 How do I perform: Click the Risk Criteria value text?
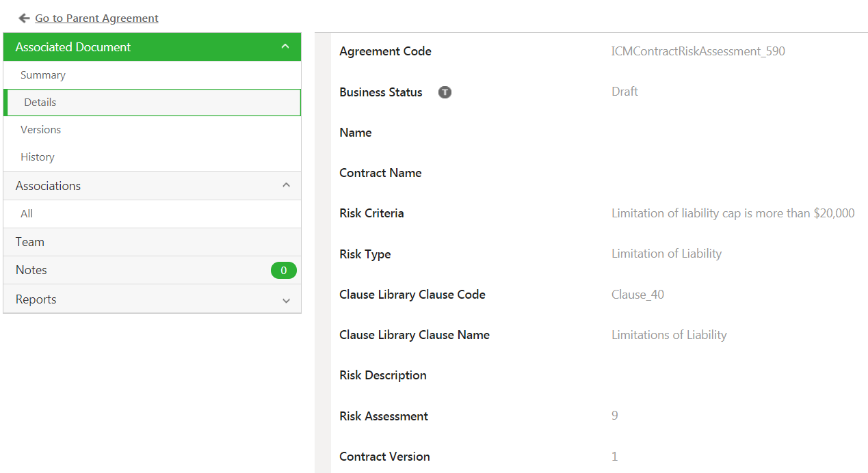[733, 213]
